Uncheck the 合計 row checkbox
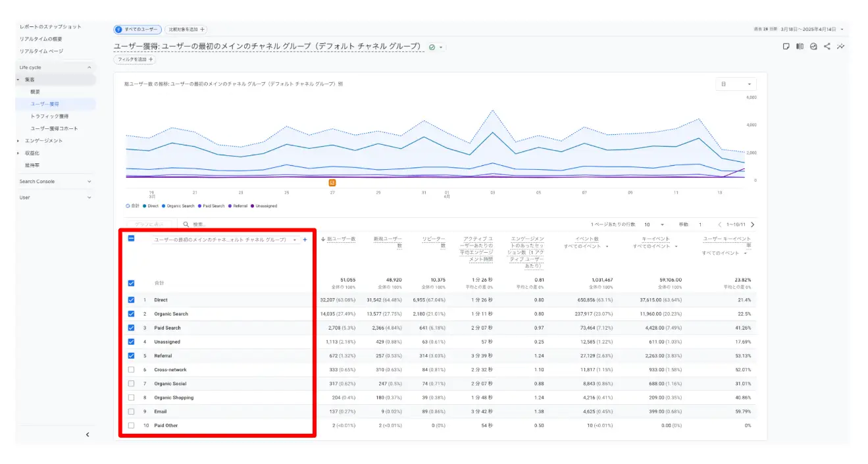The width and height of the screenshot is (868, 464). (131, 283)
